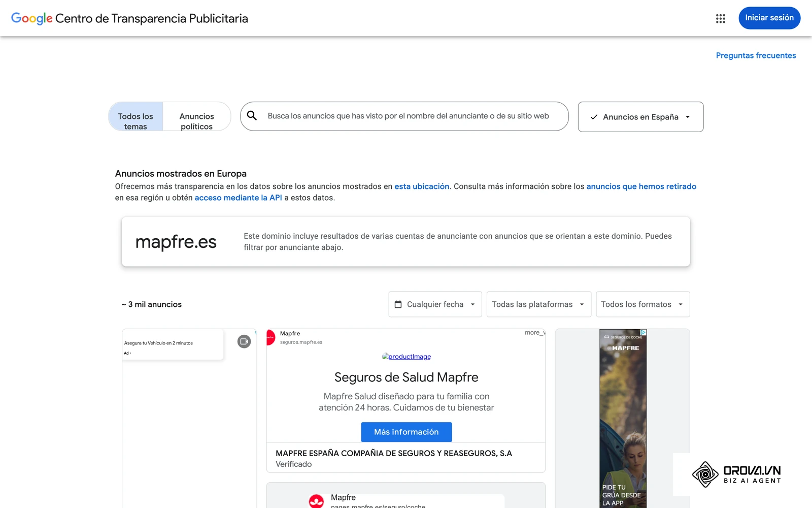Click Más información button in ad
The width and height of the screenshot is (812, 508).
[x=407, y=432]
